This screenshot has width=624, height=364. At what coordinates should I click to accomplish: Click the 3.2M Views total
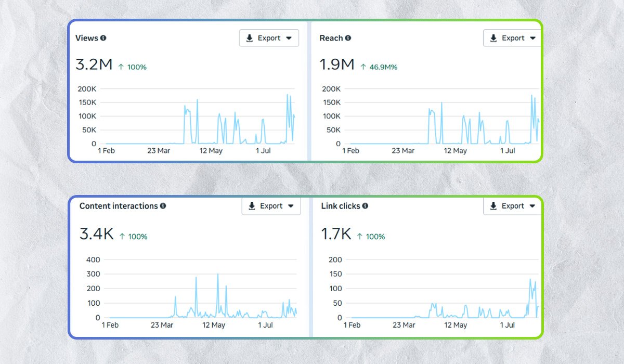[x=94, y=65]
